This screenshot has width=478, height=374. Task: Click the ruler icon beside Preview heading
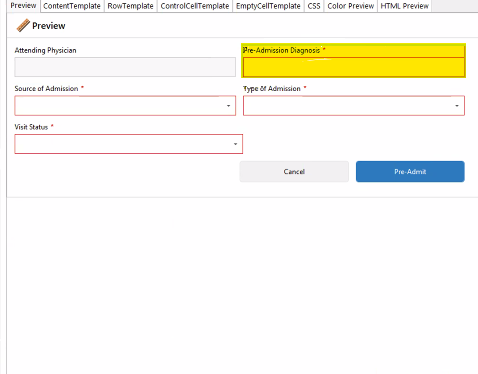click(23, 26)
